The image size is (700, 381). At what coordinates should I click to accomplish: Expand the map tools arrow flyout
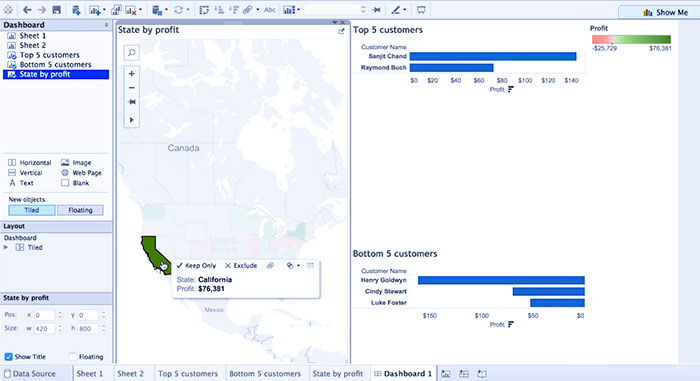coord(132,120)
